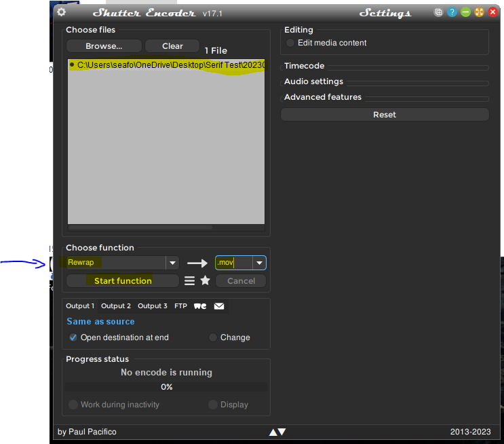Click the up triangle at the window bottom

pos(273,432)
